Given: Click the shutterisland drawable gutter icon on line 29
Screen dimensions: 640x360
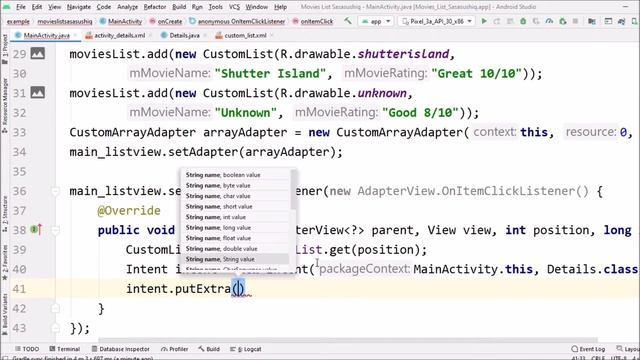Looking at the screenshot, I should [38, 53].
